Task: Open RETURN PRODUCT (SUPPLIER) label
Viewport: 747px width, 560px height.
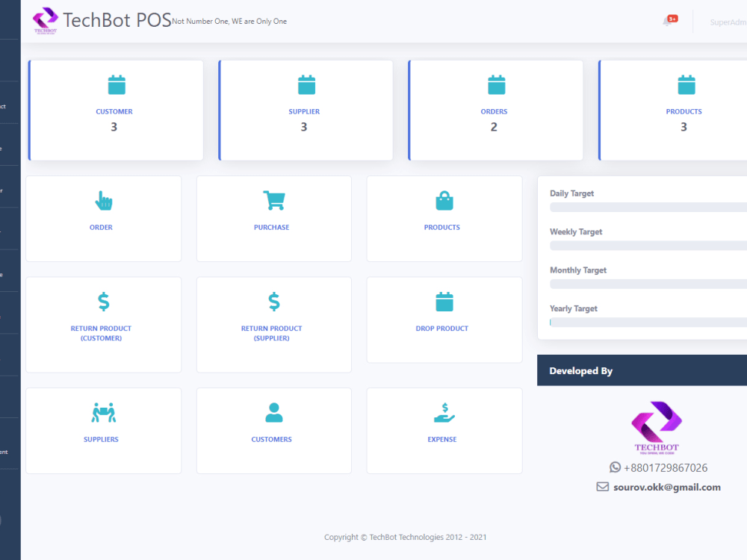Action: (272, 333)
